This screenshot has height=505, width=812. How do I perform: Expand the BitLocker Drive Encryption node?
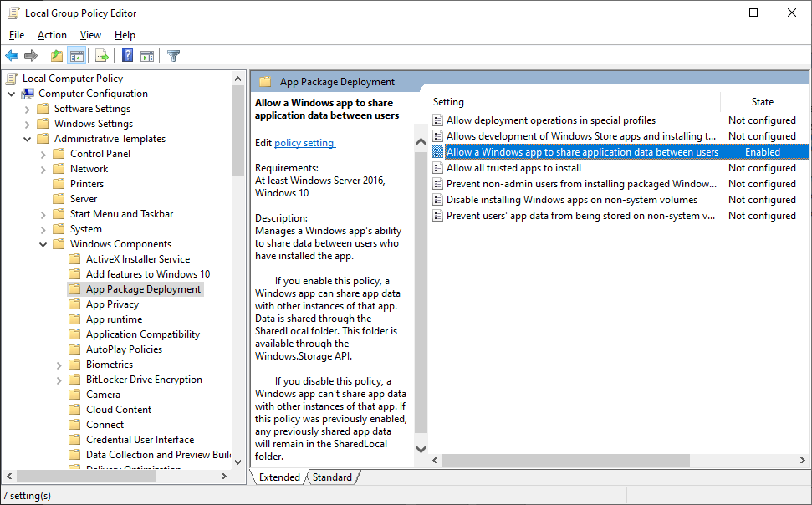pyautogui.click(x=59, y=380)
